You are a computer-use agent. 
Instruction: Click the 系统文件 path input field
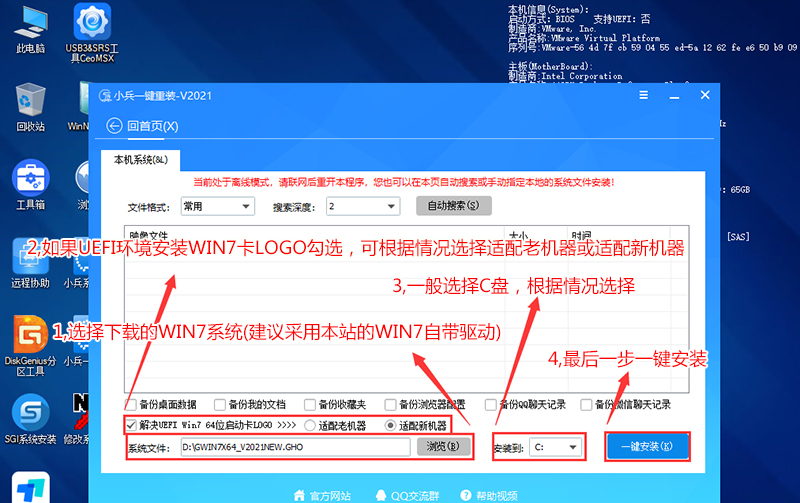(295, 447)
